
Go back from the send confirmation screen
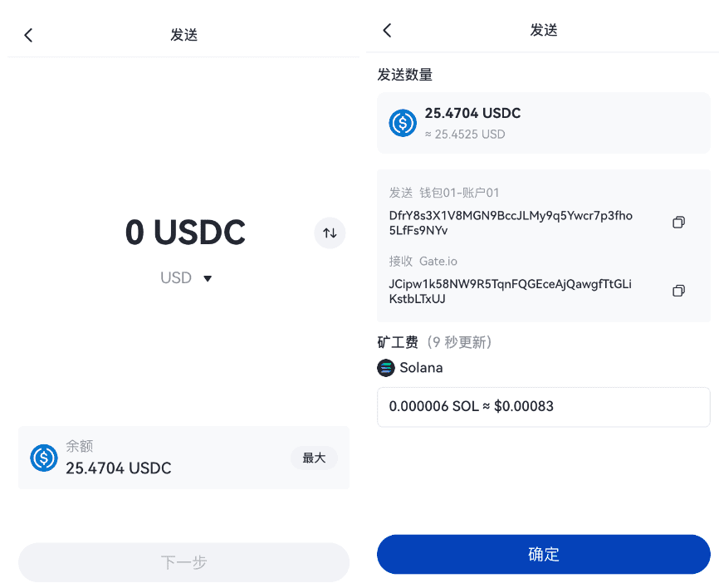pos(388,30)
